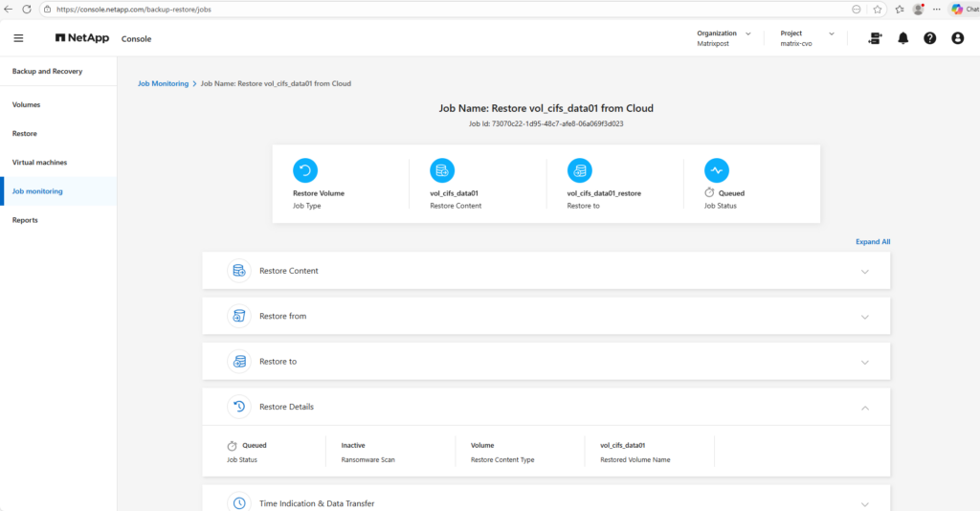
Task: Click the agents icon in the header
Action: pos(875,38)
